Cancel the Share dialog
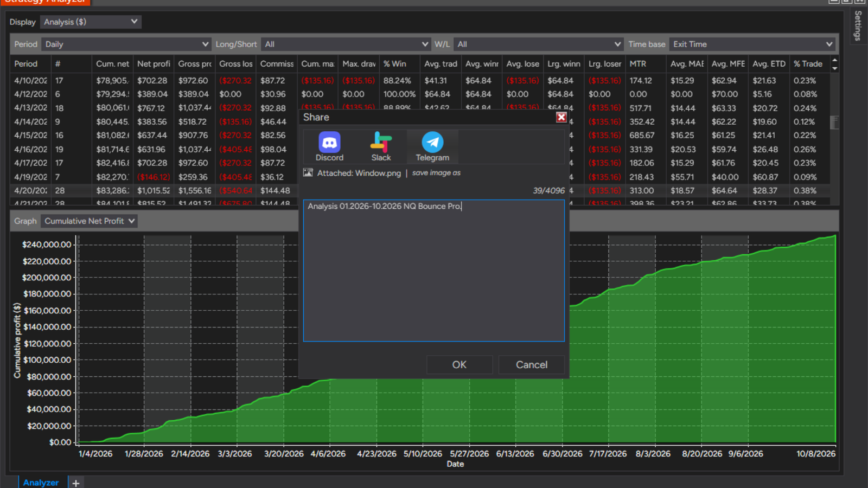Viewport: 868px width, 488px height. (531, 364)
